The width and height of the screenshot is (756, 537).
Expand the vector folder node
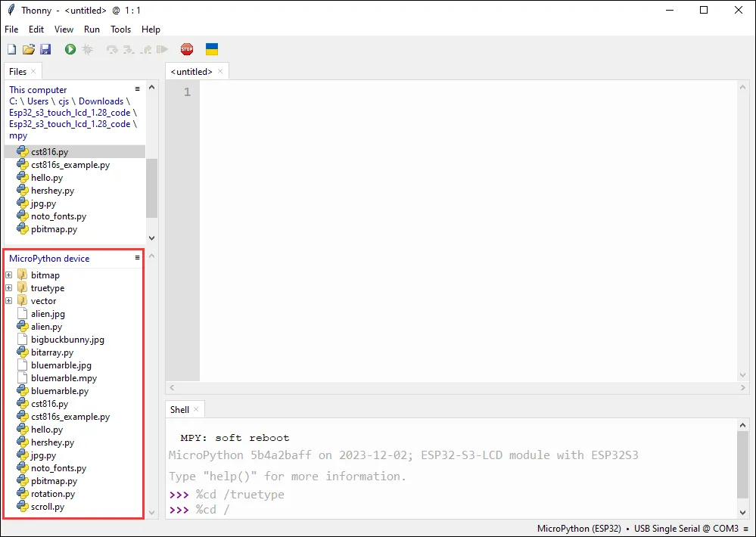coord(9,301)
